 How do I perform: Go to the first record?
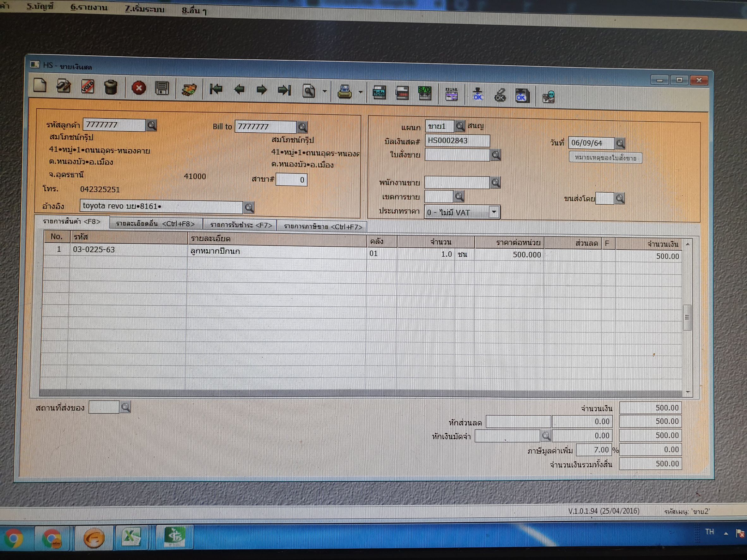pyautogui.click(x=216, y=89)
